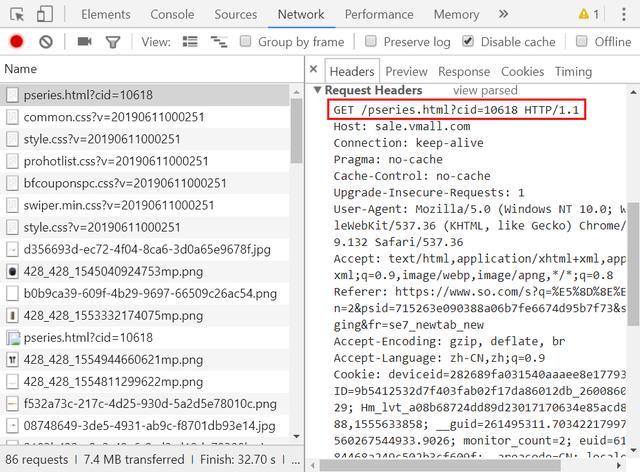
Task: Show the overview waterfall view
Action: (x=219, y=41)
